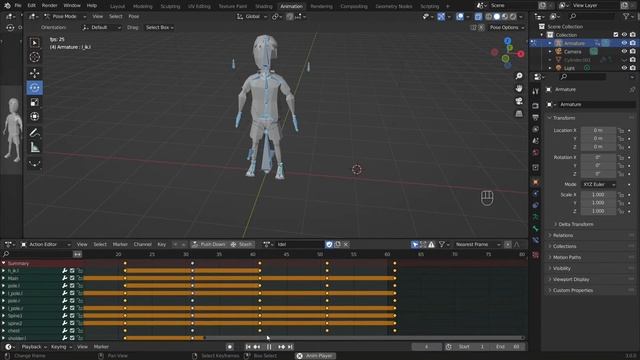This screenshot has height=360, width=640.
Task: Toggle viewport gizmos button
Action: (x=441, y=17)
